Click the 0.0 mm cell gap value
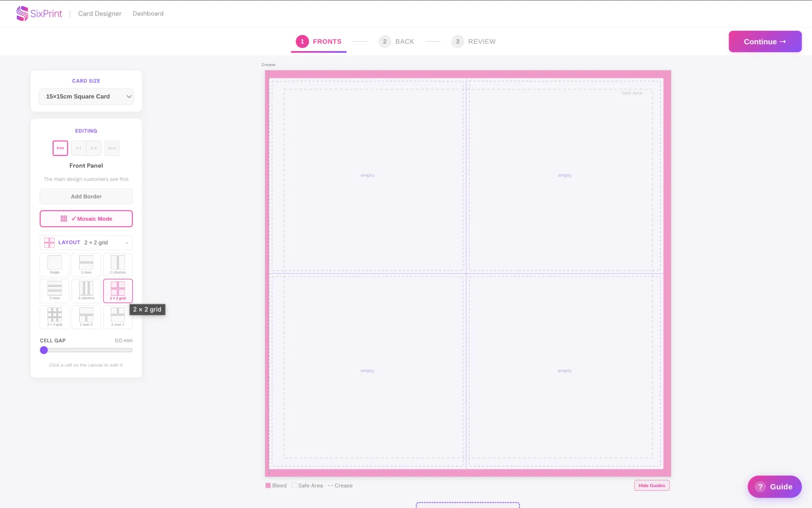 coord(124,341)
